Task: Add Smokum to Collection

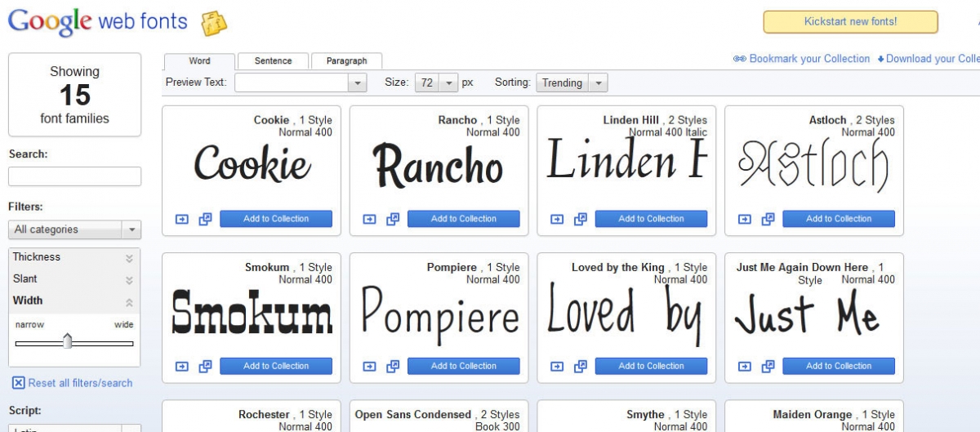Action: click(x=276, y=366)
